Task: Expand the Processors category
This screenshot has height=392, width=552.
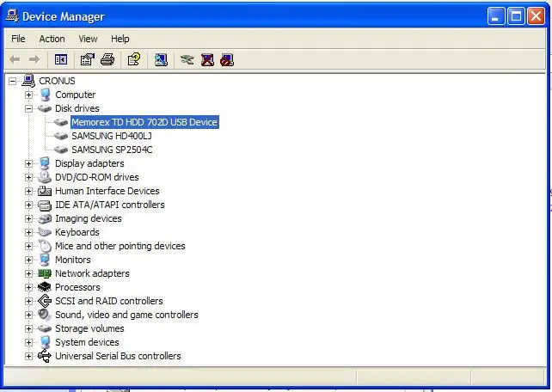Action: (29, 287)
